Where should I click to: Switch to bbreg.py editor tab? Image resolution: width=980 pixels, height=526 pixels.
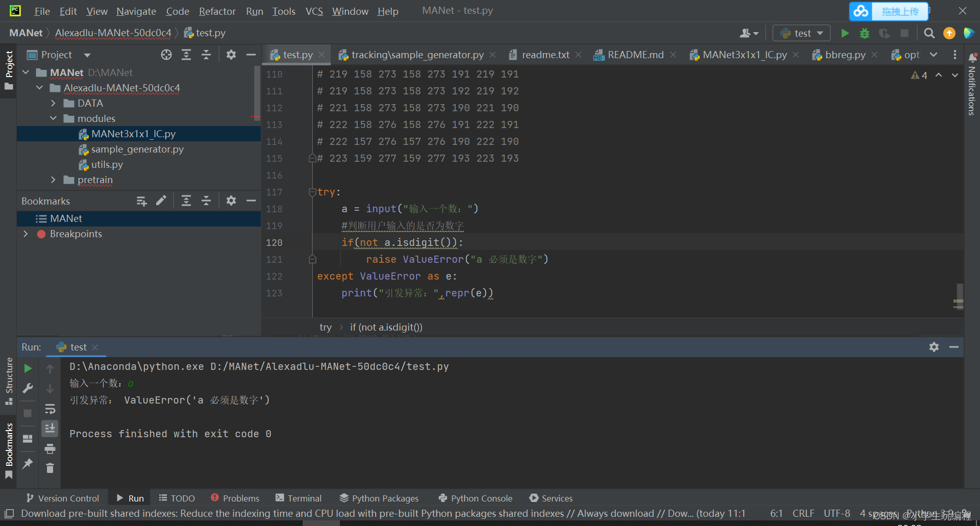845,55
